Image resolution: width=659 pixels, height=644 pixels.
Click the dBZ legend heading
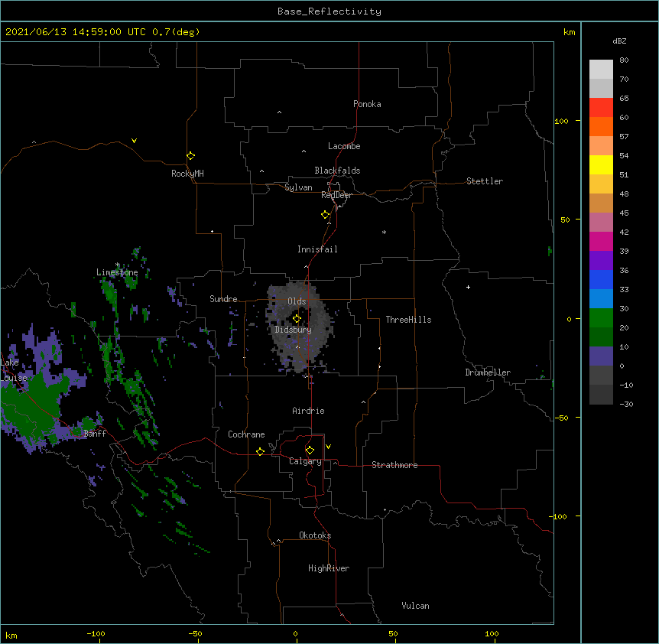click(619, 41)
